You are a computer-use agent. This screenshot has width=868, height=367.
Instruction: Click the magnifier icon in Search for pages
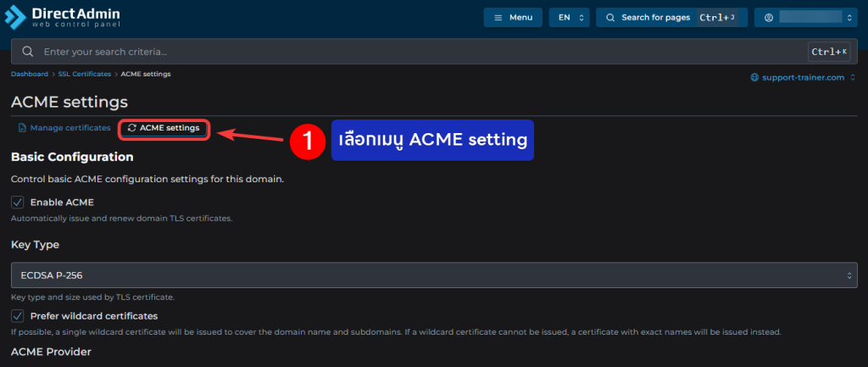pyautogui.click(x=610, y=18)
